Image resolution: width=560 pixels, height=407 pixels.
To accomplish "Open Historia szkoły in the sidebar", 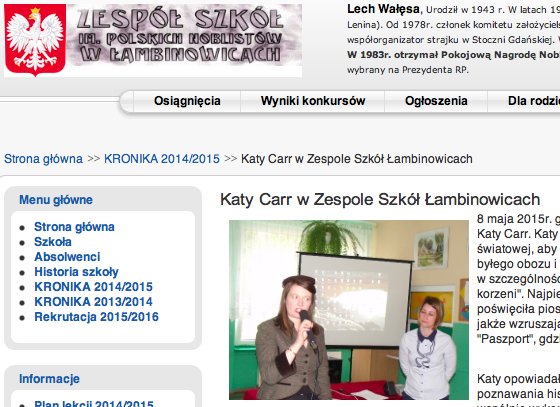I will pyautogui.click(x=76, y=272).
